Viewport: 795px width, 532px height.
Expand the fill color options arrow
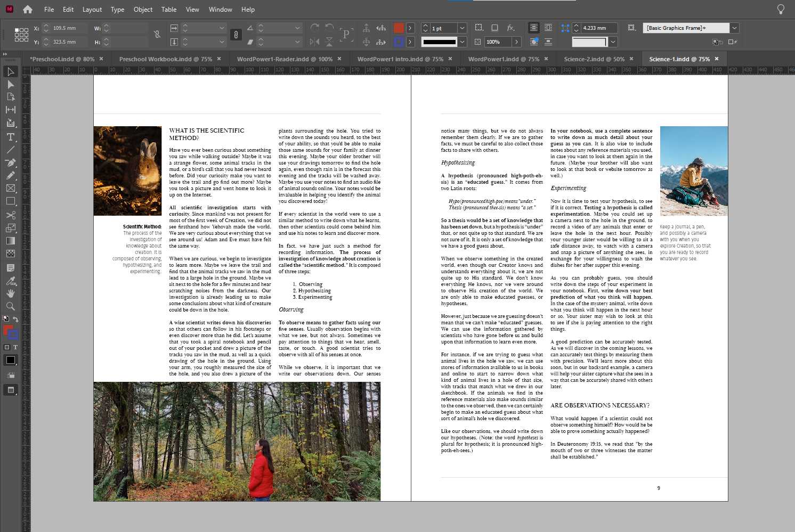click(410, 28)
